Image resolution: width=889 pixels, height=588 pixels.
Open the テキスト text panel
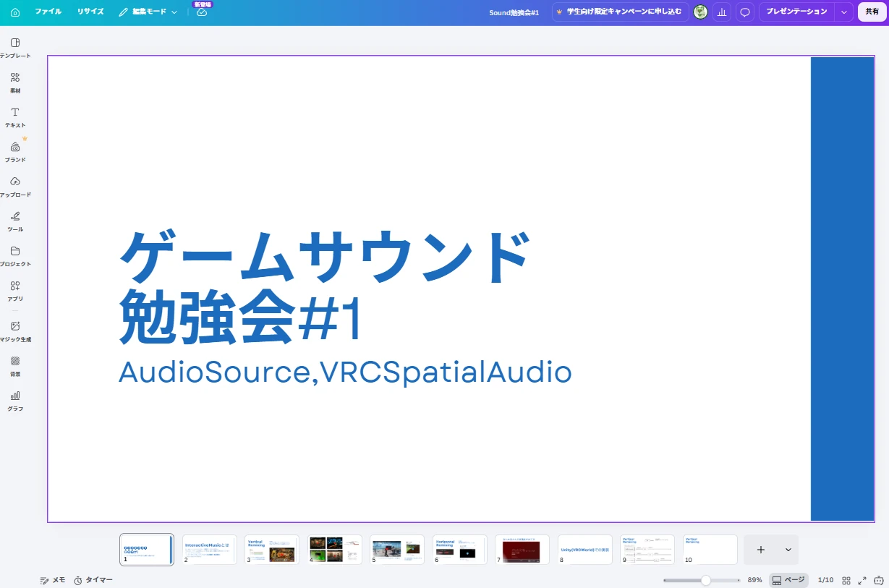click(15, 117)
